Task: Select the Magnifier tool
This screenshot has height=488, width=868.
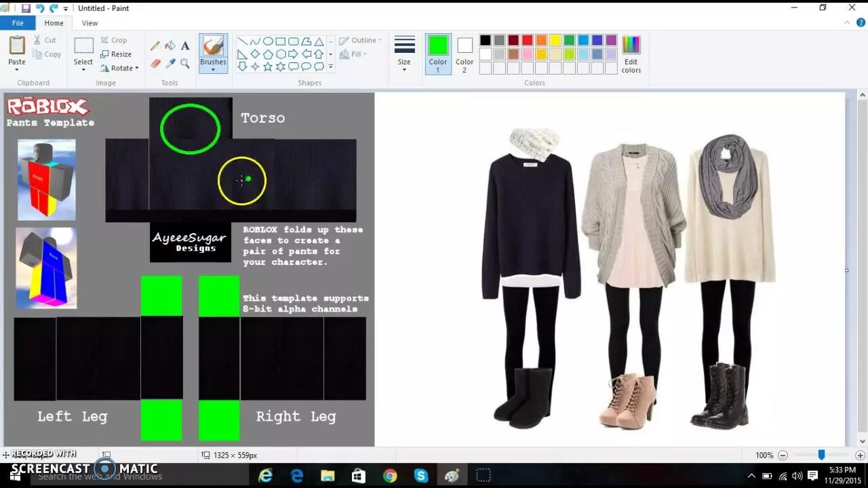Action: [x=185, y=63]
